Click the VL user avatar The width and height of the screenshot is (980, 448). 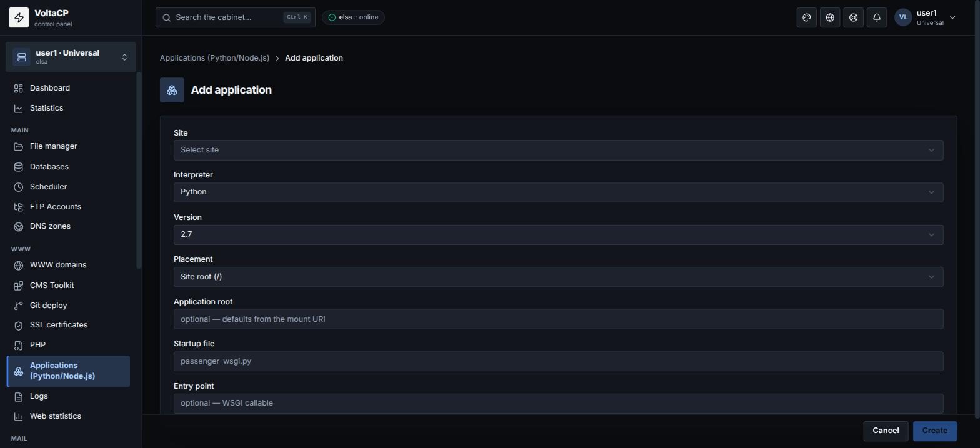(903, 17)
